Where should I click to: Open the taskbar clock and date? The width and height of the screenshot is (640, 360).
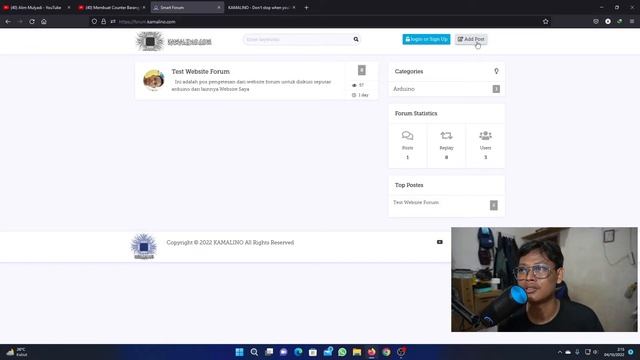point(614,352)
